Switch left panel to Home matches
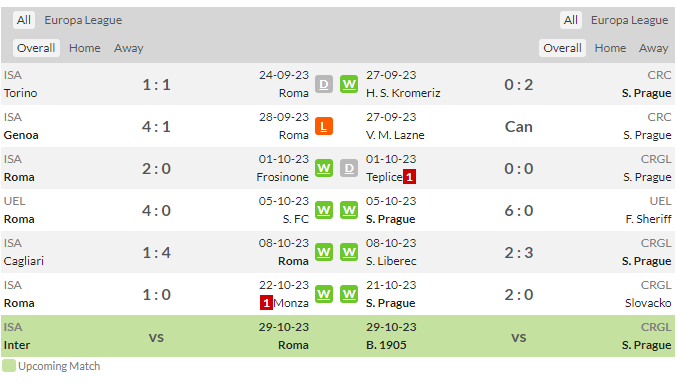The image size is (677, 385). pos(85,48)
